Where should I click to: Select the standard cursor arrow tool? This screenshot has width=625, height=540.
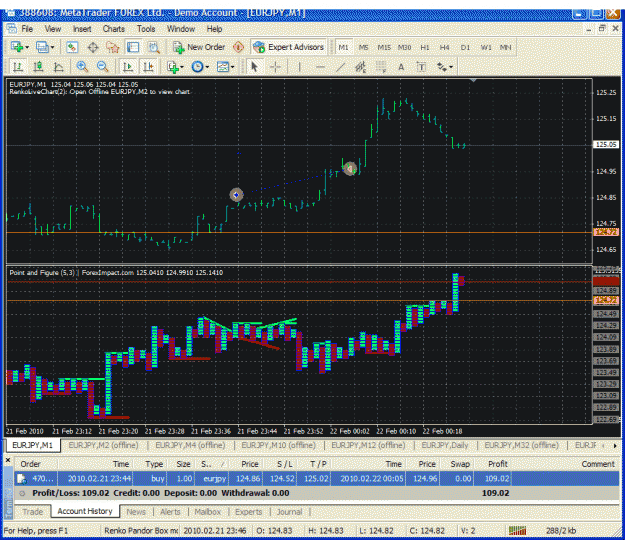[254, 67]
